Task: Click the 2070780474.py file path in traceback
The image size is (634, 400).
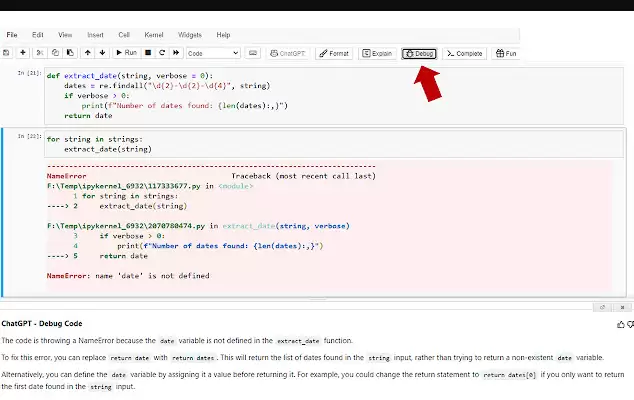Action: click(126, 226)
